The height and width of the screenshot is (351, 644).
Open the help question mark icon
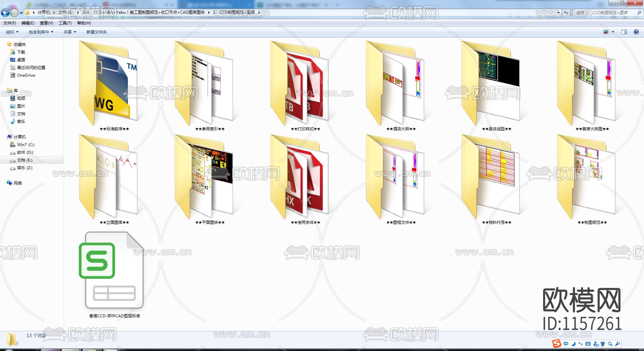tap(636, 32)
